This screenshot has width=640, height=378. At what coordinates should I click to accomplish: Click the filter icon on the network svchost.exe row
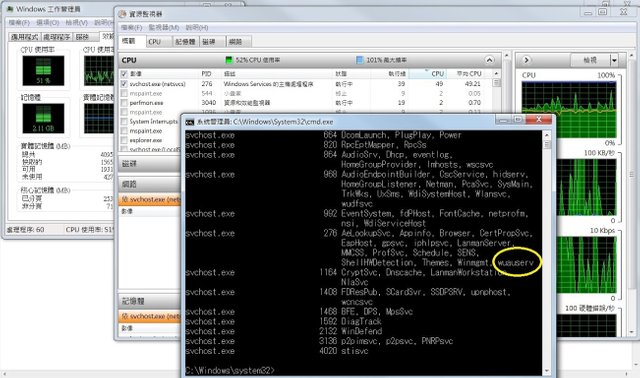[124, 200]
